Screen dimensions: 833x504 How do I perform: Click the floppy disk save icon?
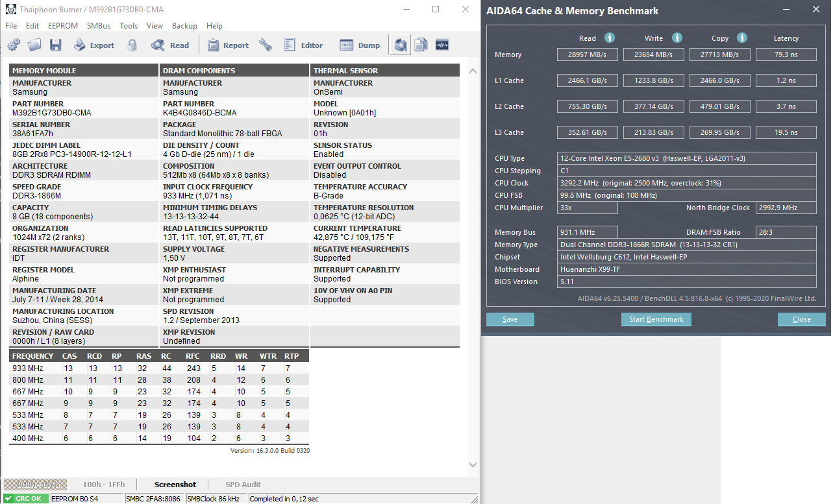(x=56, y=45)
